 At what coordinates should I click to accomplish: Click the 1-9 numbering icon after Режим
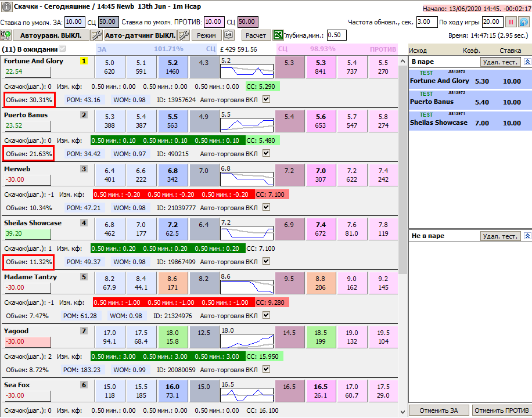click(x=228, y=35)
